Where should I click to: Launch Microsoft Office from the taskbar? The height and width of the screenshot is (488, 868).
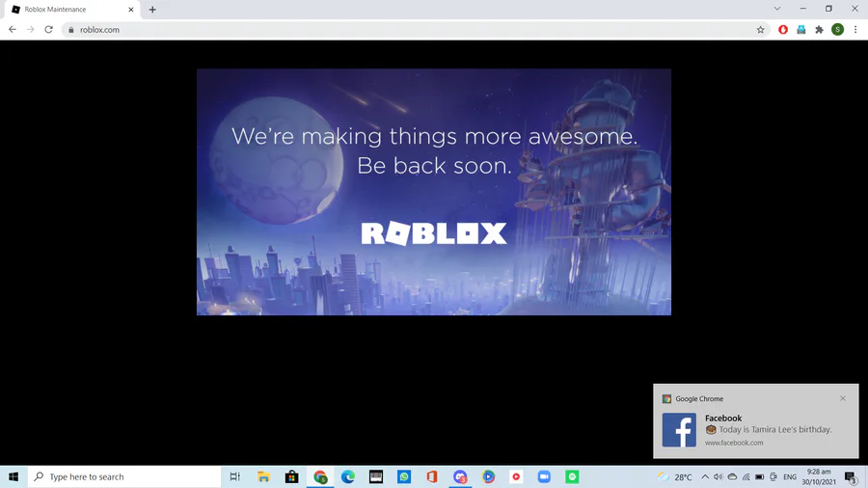(432, 476)
